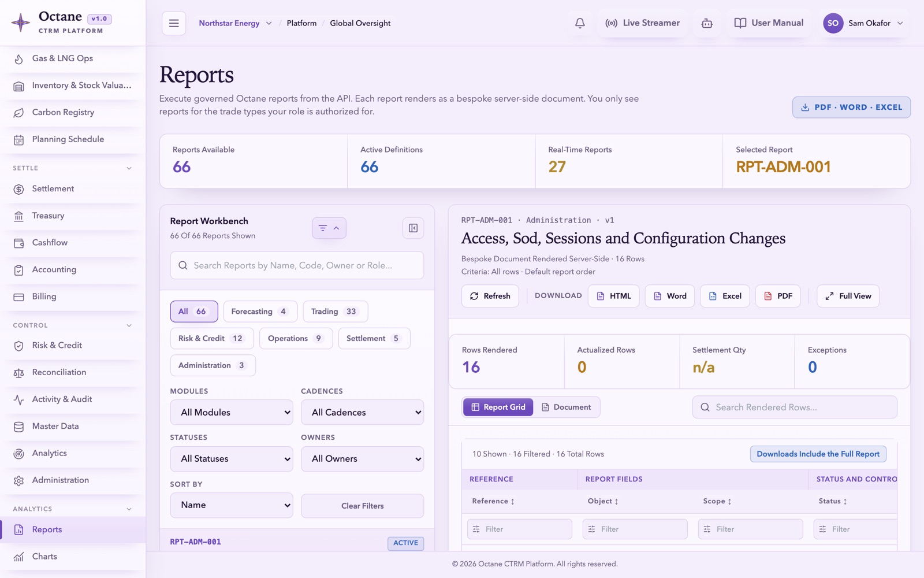Click the Charts icon in sidebar
Screen dimensions: 924x578
18,557
